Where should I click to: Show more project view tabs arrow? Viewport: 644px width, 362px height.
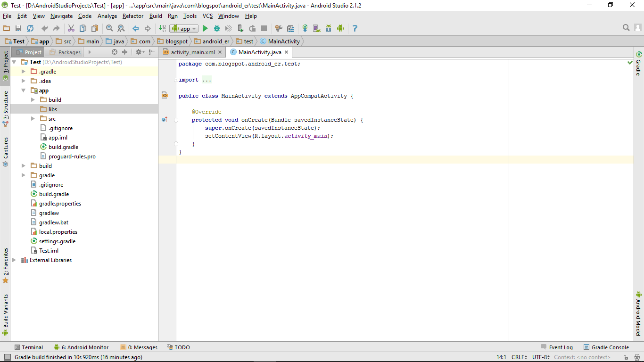click(90, 52)
